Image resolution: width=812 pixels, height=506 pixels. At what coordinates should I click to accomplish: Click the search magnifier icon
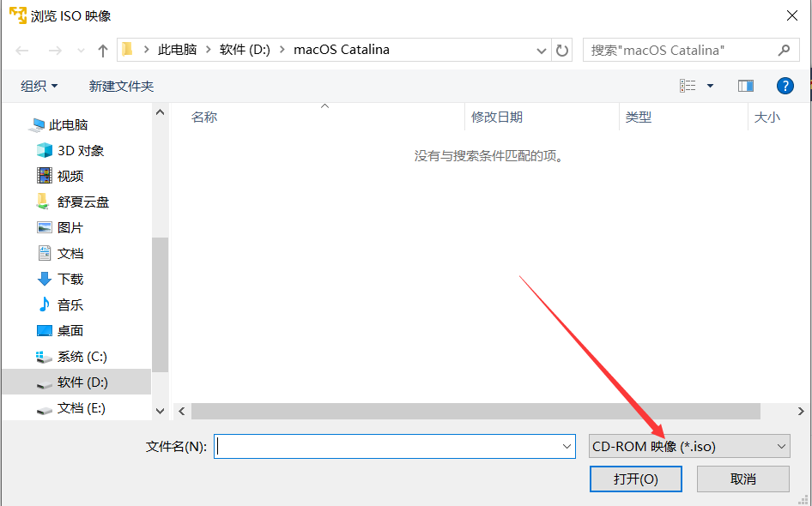click(x=784, y=51)
